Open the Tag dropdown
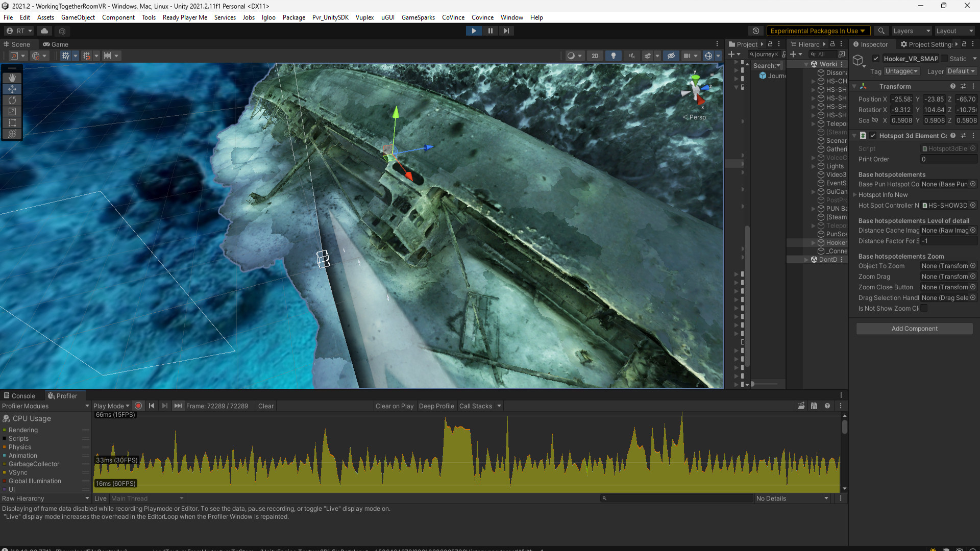Screen dimensions: 980x551 coord(902,71)
